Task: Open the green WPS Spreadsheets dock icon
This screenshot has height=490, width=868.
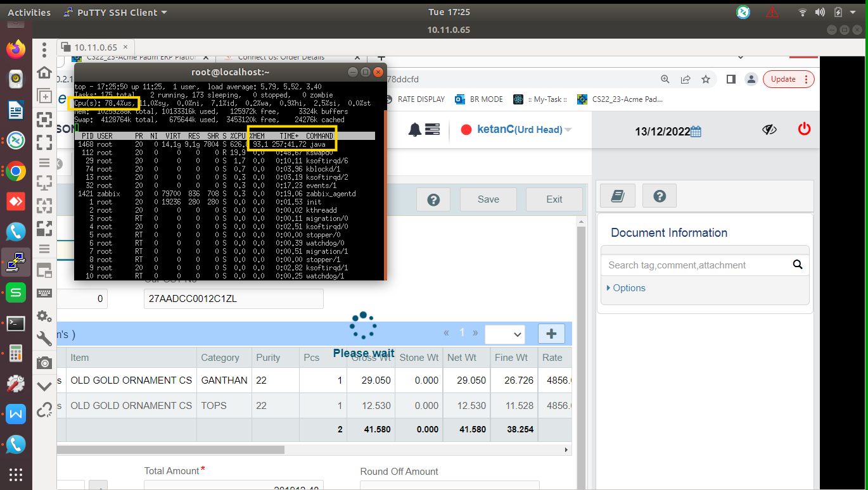Action: [x=16, y=292]
